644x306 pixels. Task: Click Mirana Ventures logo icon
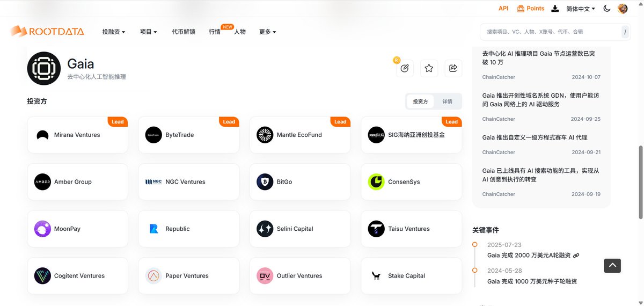click(x=42, y=135)
